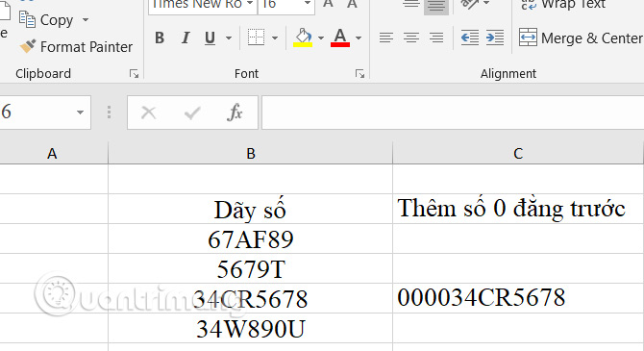This screenshot has width=644, height=351.
Task: Click inside the Name Box
Action: point(37,113)
